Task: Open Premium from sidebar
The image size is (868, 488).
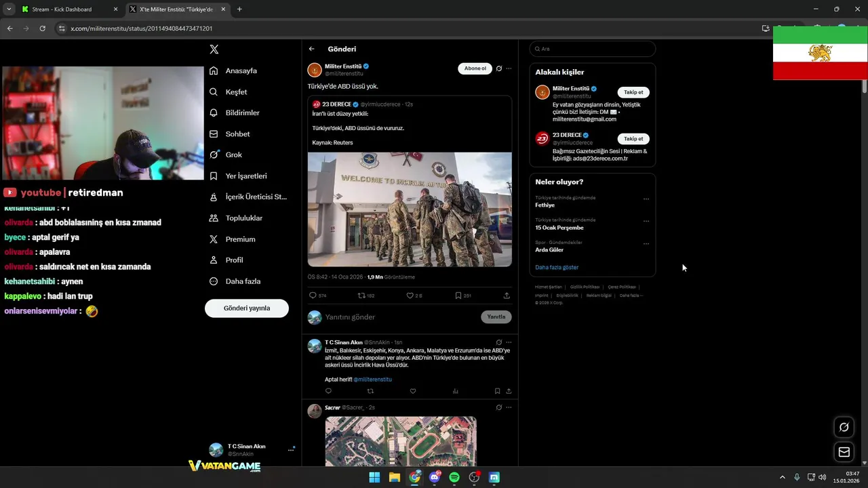Action: [233, 239]
